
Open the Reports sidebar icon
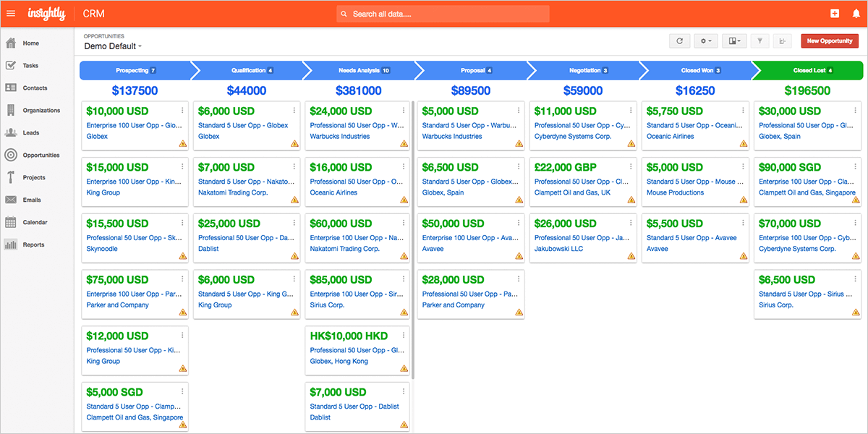tap(11, 245)
